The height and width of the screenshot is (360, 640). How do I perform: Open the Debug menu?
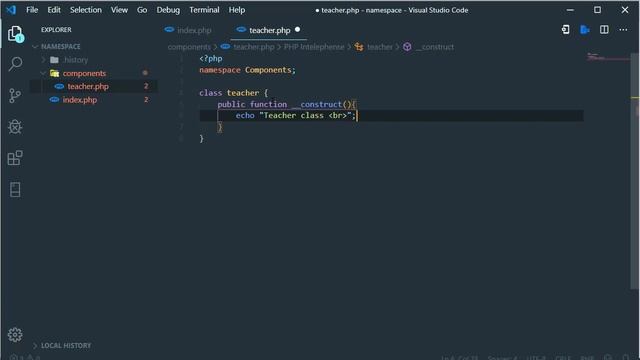click(168, 10)
